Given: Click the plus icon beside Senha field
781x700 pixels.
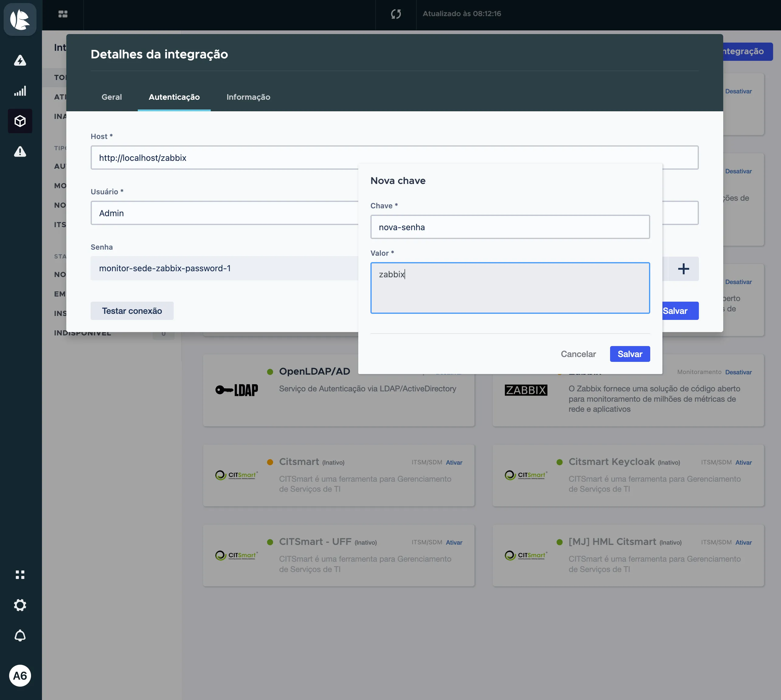Looking at the screenshot, I should (x=683, y=269).
